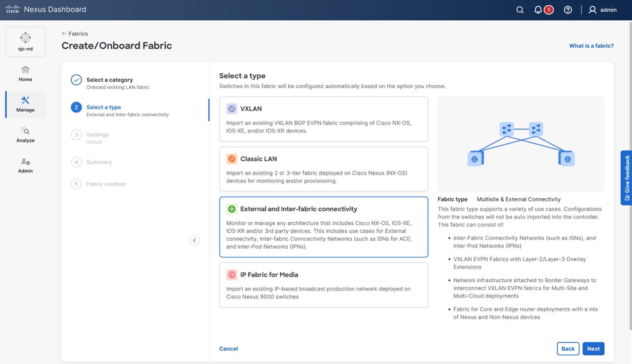
Task: Jump to the Fabric creation step
Action: pos(107,184)
